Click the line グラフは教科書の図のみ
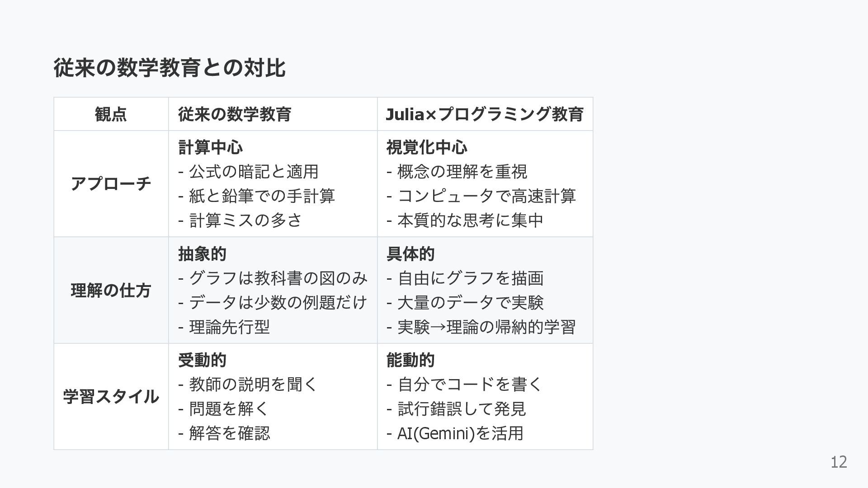Viewport: 868px width, 488px height. [278, 278]
